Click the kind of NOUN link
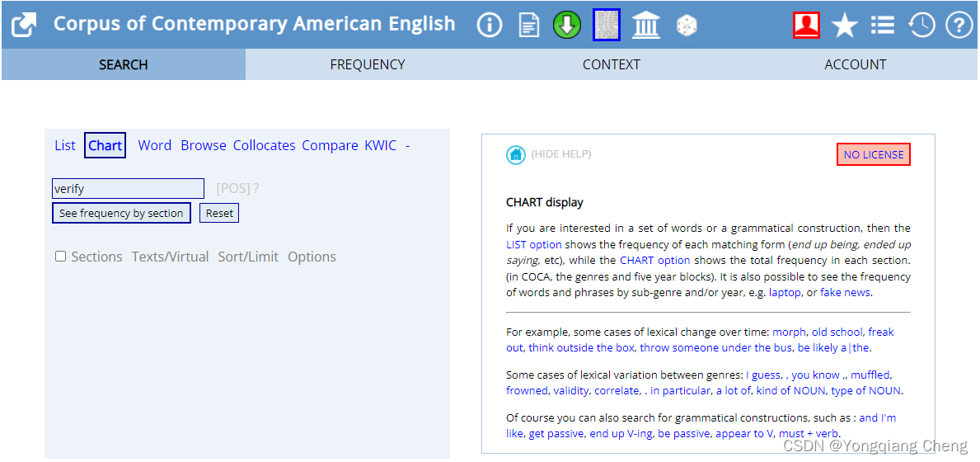Image resolution: width=980 pixels, height=462 pixels. click(791, 391)
